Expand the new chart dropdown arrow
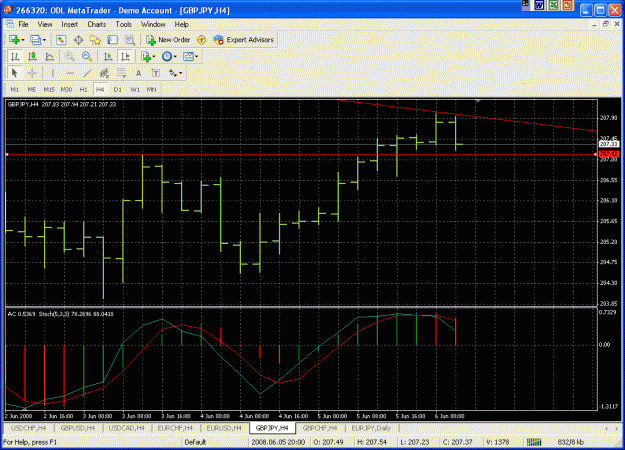625x450 pixels. pos(22,40)
